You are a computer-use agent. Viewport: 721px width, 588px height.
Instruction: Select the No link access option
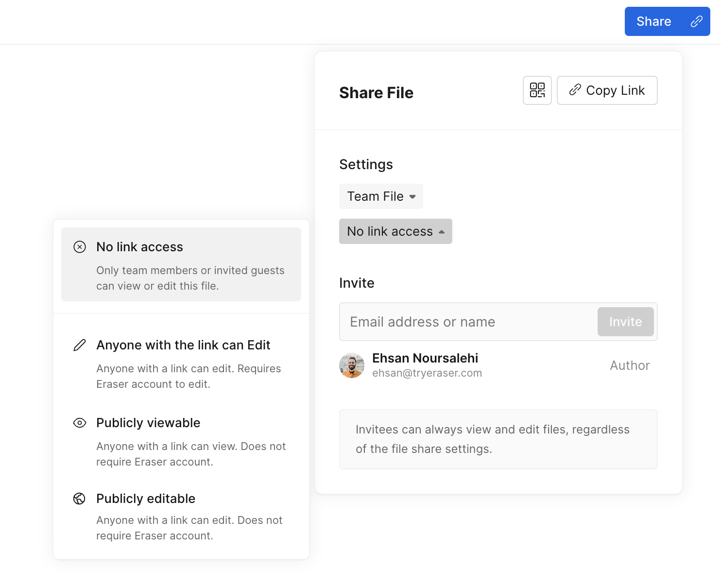coord(181,264)
